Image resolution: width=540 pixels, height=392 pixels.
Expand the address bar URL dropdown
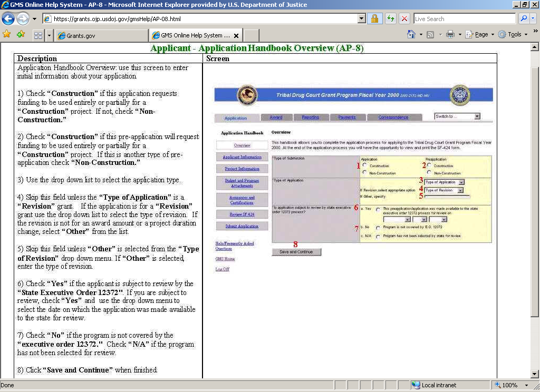(x=361, y=18)
